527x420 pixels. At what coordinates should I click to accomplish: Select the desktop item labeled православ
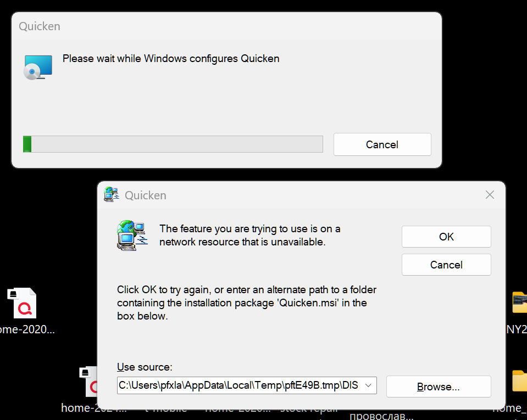point(381,416)
